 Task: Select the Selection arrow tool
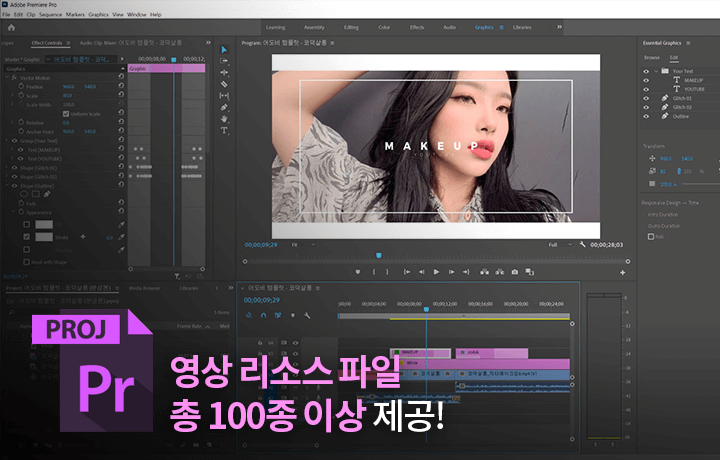(x=224, y=50)
